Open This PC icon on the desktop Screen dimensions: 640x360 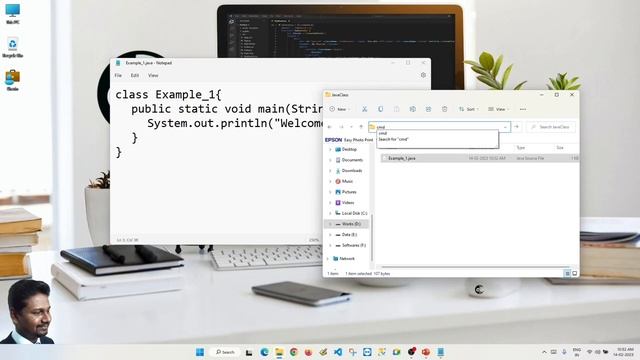click(x=12, y=14)
